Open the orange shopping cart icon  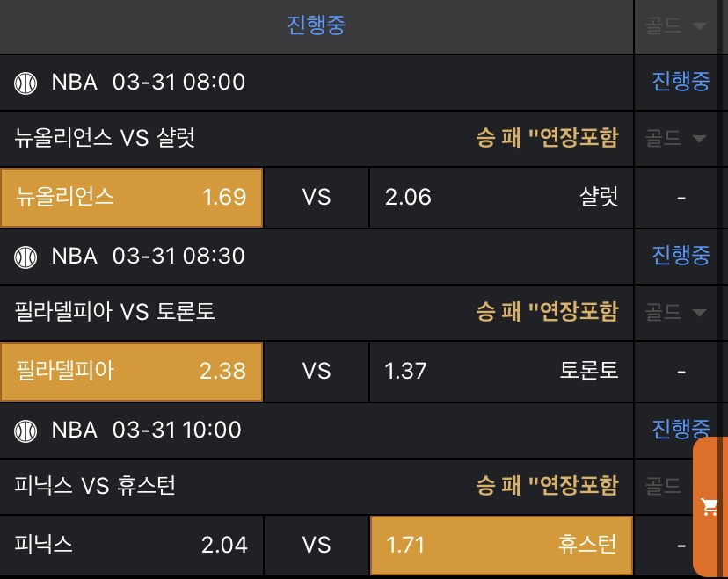[709, 507]
